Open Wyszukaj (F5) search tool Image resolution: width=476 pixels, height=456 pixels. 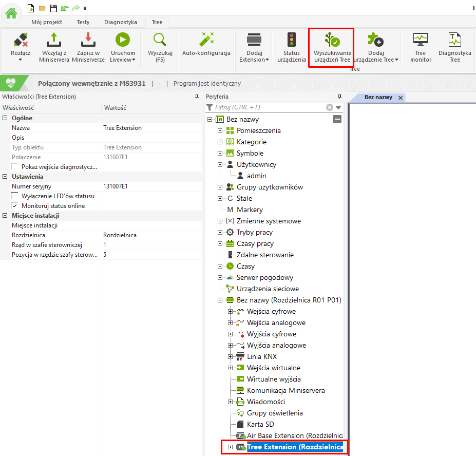(160, 40)
